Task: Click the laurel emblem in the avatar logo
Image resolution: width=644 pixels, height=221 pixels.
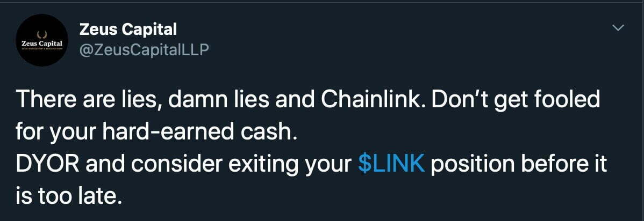Action: pos(41,34)
